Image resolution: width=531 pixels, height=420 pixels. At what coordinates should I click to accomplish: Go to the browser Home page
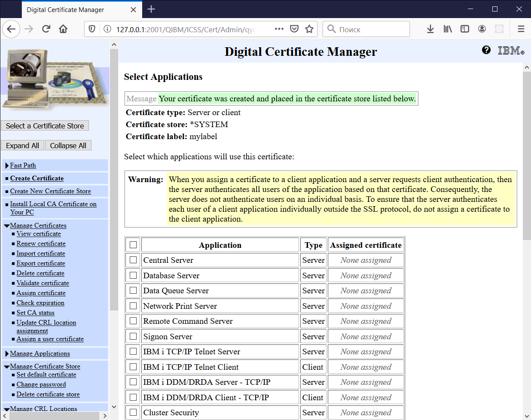(x=63, y=29)
